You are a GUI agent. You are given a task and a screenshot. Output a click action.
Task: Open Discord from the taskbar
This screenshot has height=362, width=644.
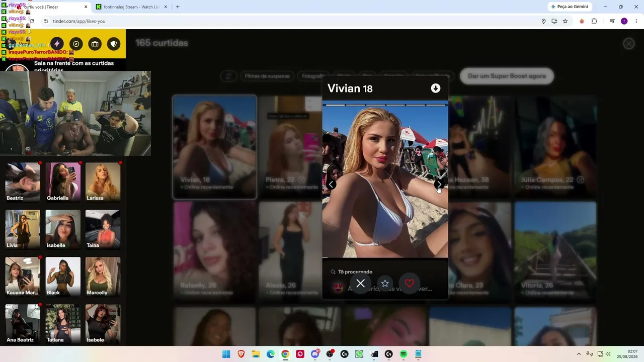pos(315,354)
